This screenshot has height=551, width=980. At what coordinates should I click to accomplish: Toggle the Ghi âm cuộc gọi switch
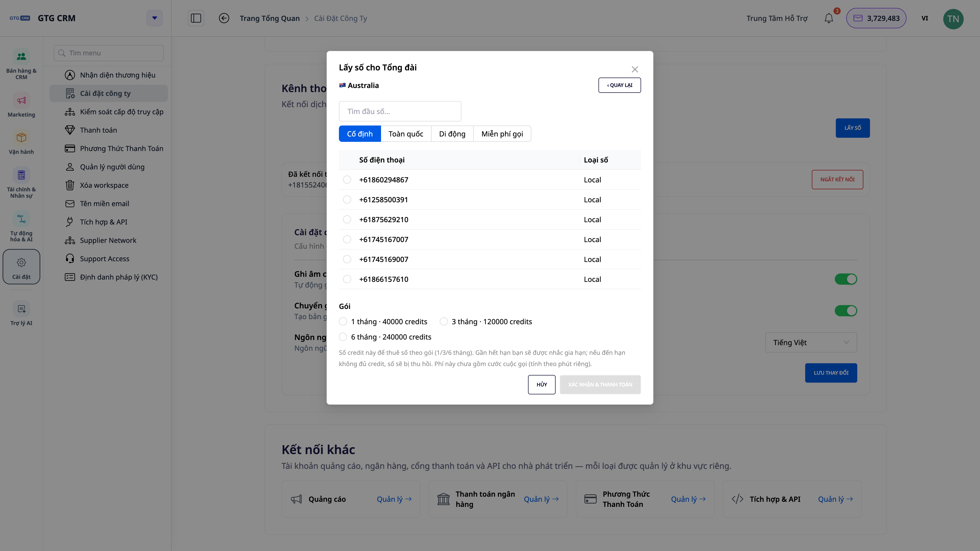(846, 279)
